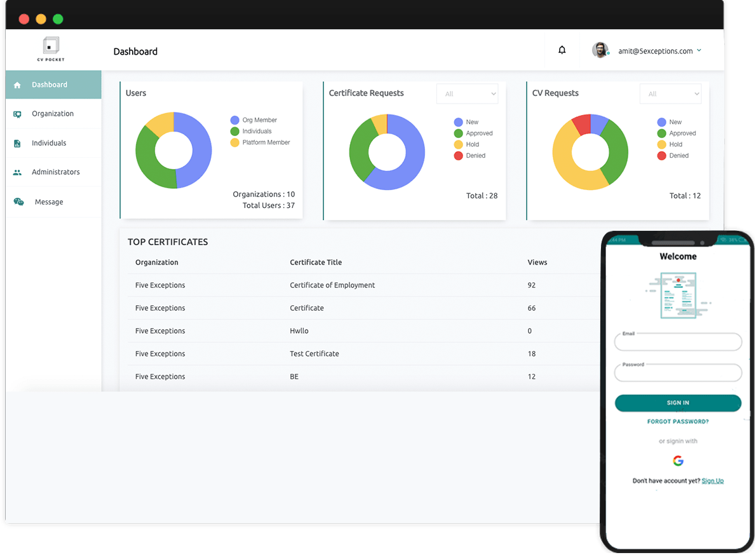Open the Sign Up link
The image size is (756, 555).
[712, 481]
